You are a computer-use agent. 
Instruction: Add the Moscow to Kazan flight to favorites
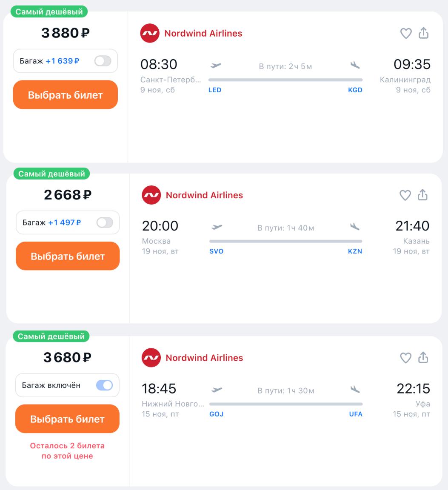click(x=405, y=195)
